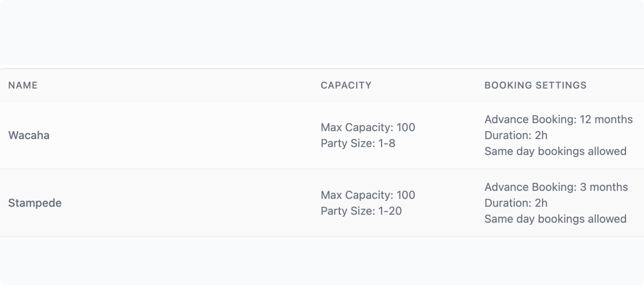Open the Wacaha venue entry
Image resolution: width=644 pixels, height=285 pixels.
29,135
